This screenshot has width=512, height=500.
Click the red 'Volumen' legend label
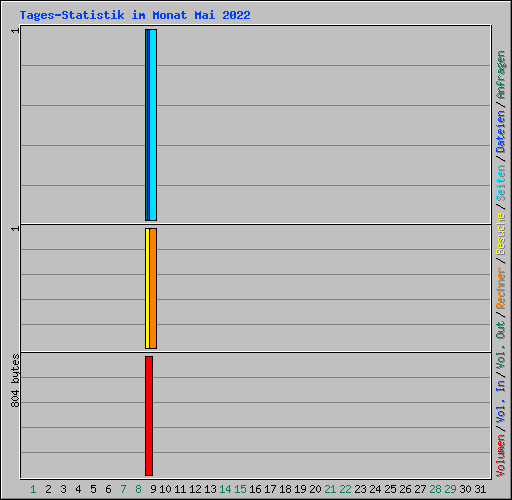point(501,456)
